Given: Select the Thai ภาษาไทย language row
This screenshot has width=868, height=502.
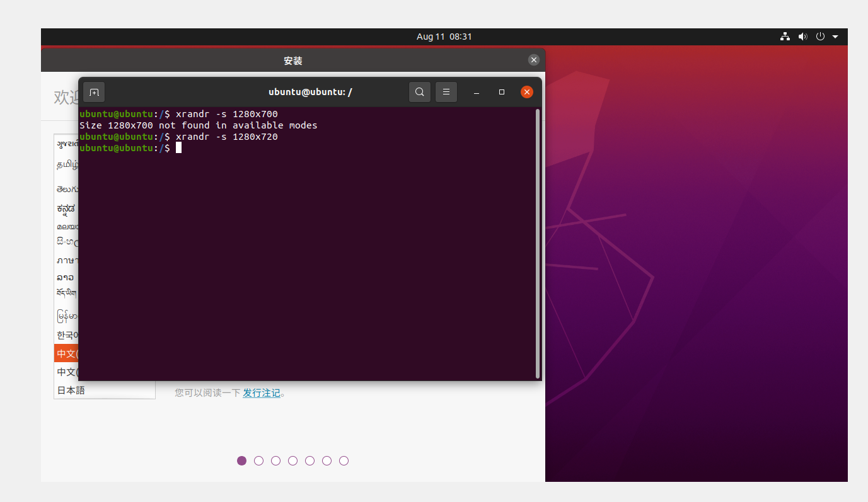Looking at the screenshot, I should tap(66, 260).
